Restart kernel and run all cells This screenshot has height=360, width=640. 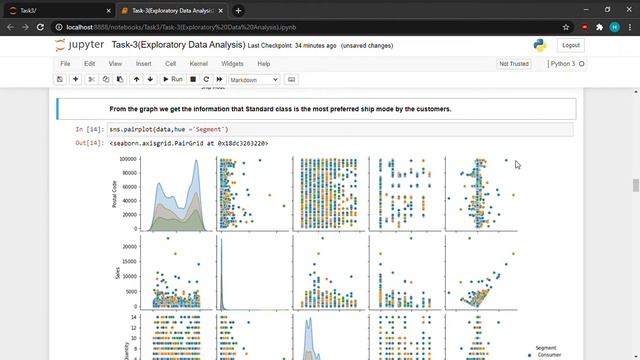tap(220, 79)
